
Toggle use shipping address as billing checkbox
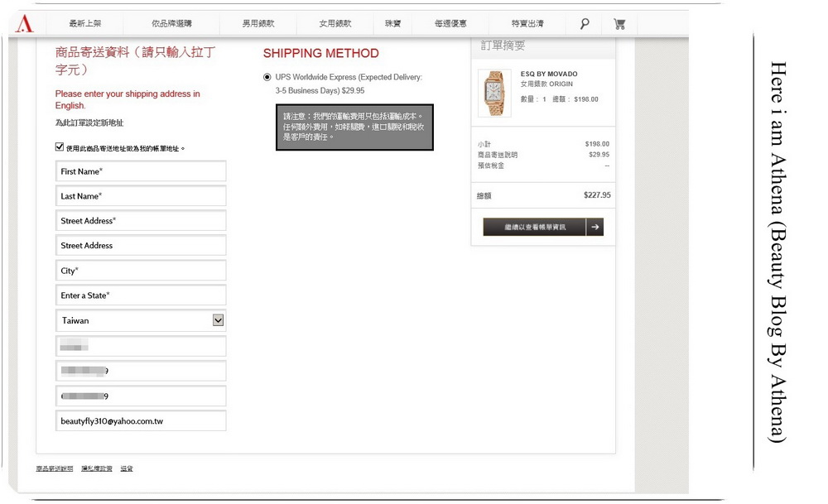pos(60,146)
